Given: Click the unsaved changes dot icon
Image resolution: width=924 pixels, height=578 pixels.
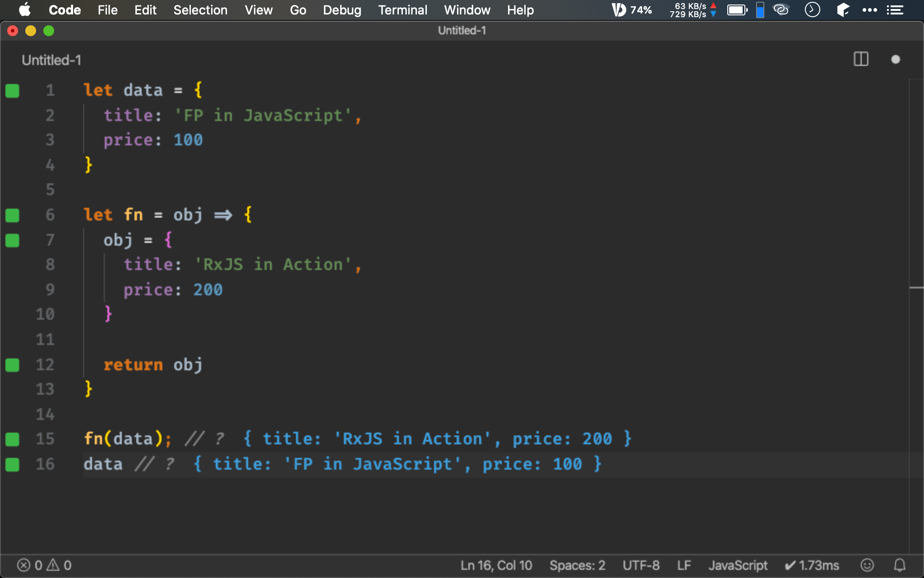Looking at the screenshot, I should [x=896, y=60].
